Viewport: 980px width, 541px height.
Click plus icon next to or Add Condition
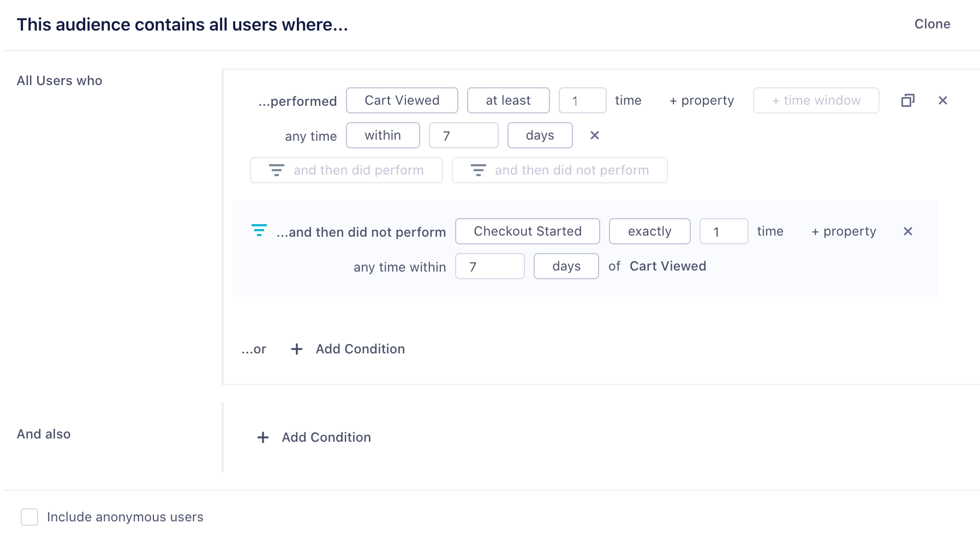tap(296, 349)
